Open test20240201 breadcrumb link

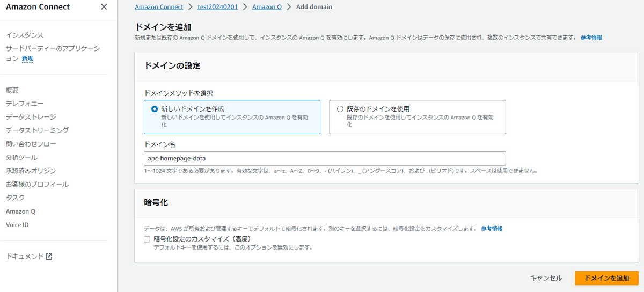click(218, 7)
